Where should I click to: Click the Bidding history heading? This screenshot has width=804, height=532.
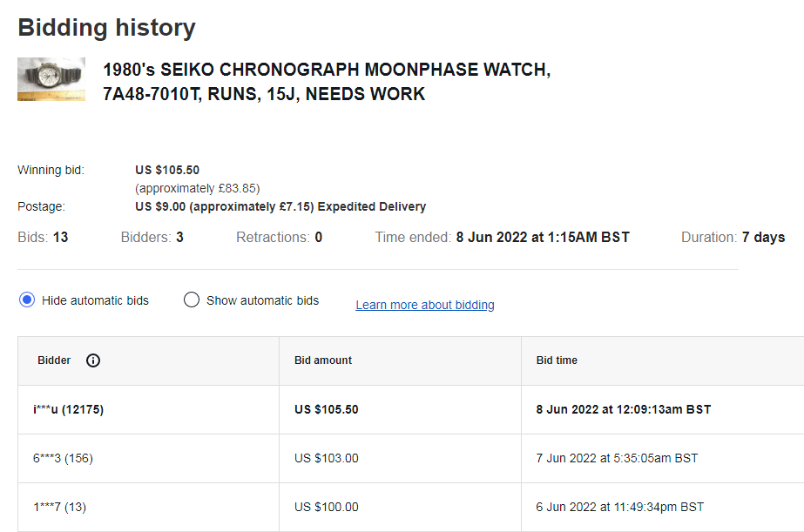pyautogui.click(x=106, y=28)
